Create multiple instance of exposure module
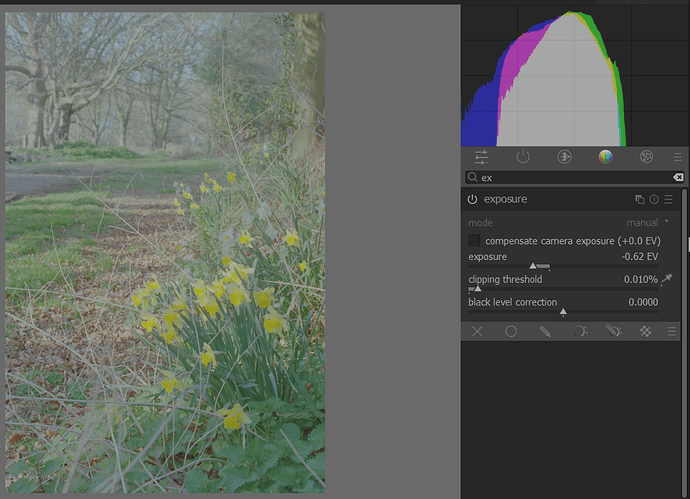Image resolution: width=690 pixels, height=499 pixels. tap(640, 200)
